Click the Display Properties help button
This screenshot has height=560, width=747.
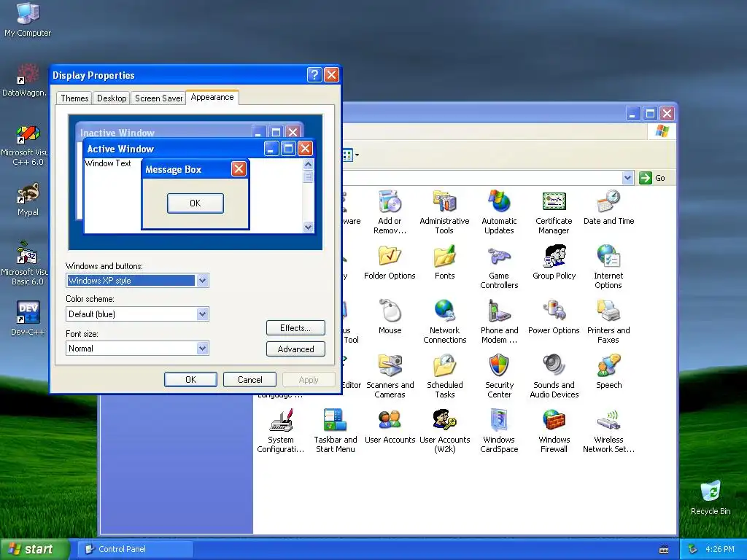point(314,75)
